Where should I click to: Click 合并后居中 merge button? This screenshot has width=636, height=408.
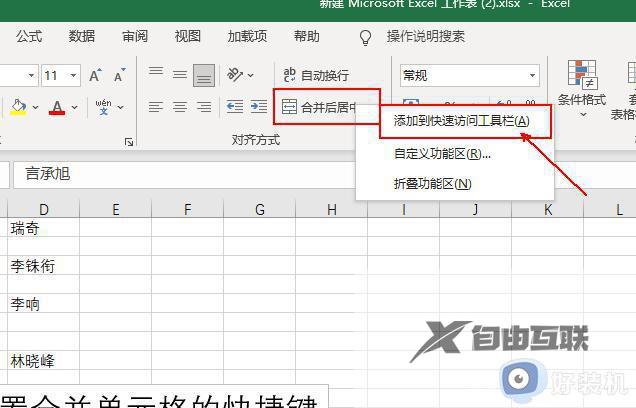coord(320,107)
